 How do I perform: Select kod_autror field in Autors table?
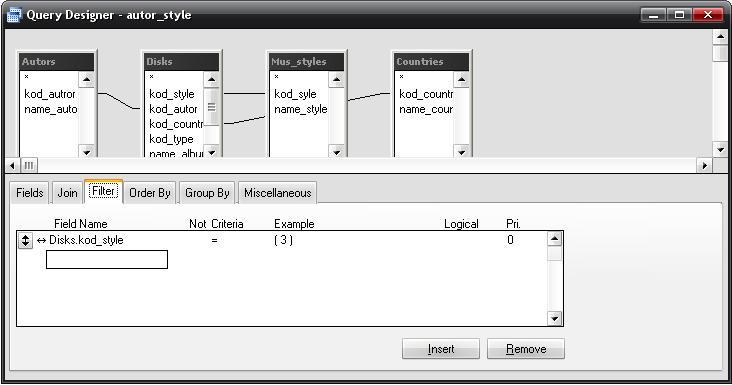[49, 94]
